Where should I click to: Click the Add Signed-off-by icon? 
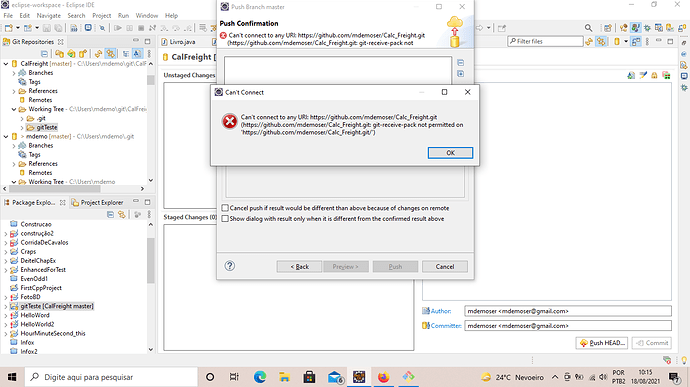coord(643,76)
